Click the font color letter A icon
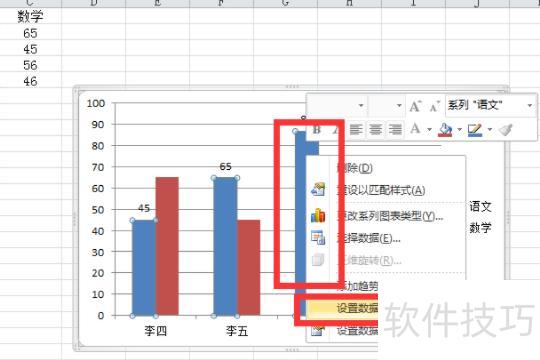Image resolution: width=540 pixels, height=360 pixels. click(415, 129)
